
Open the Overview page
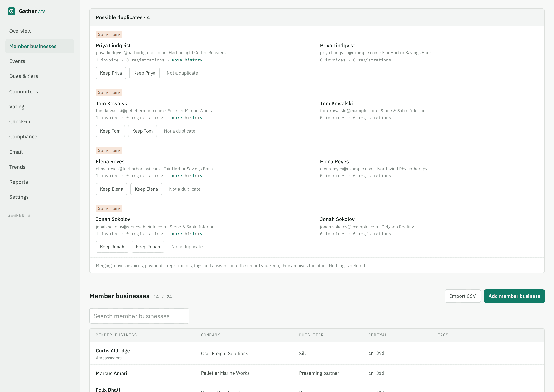tap(40, 31)
